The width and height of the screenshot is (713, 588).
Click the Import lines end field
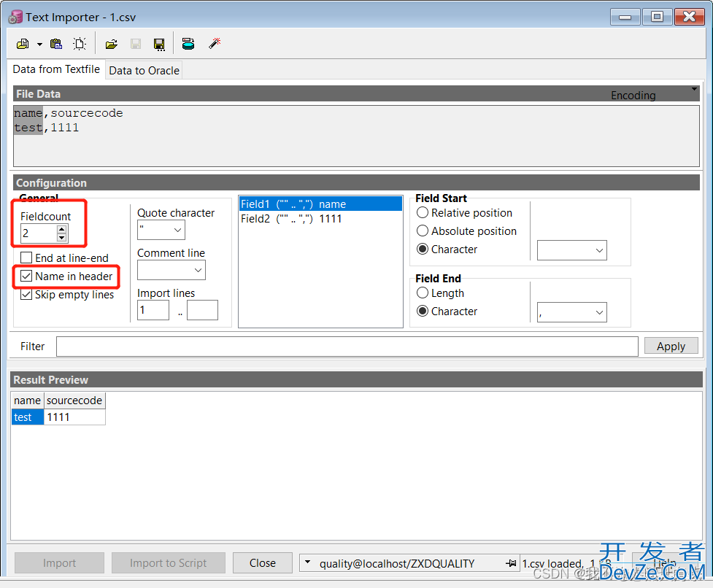tap(202, 310)
